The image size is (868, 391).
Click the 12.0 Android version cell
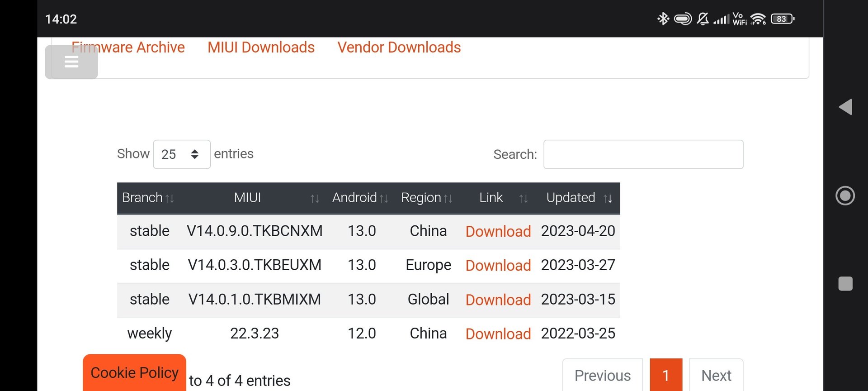point(362,333)
